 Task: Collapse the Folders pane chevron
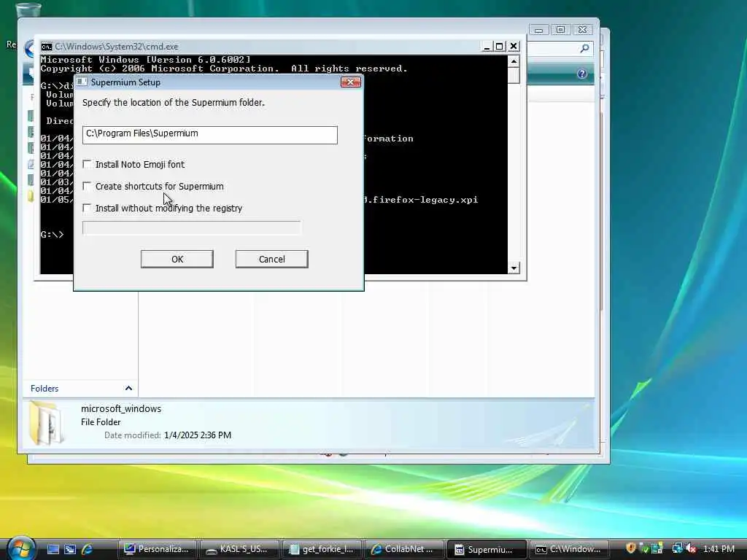[128, 389]
